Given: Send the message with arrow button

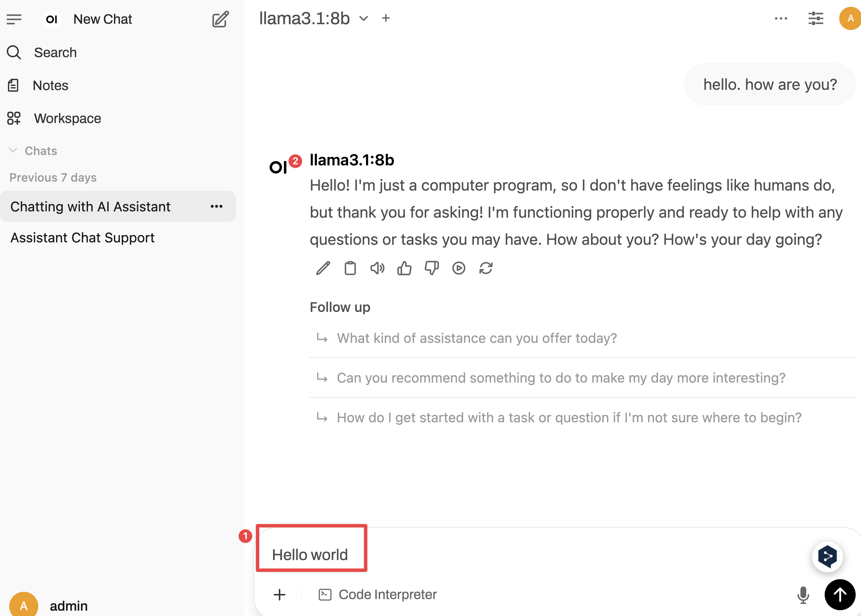Looking at the screenshot, I should pos(839,594).
